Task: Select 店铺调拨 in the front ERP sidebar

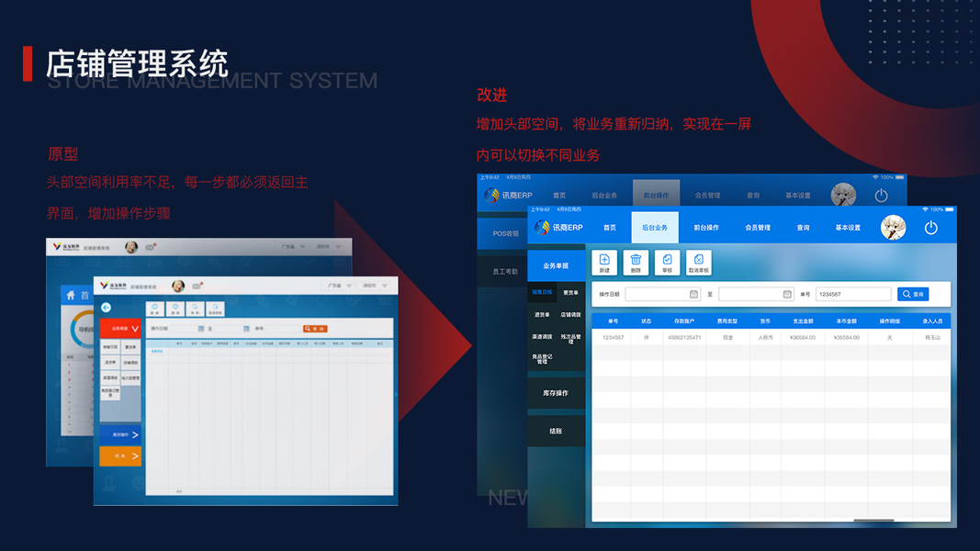Action: (570, 315)
